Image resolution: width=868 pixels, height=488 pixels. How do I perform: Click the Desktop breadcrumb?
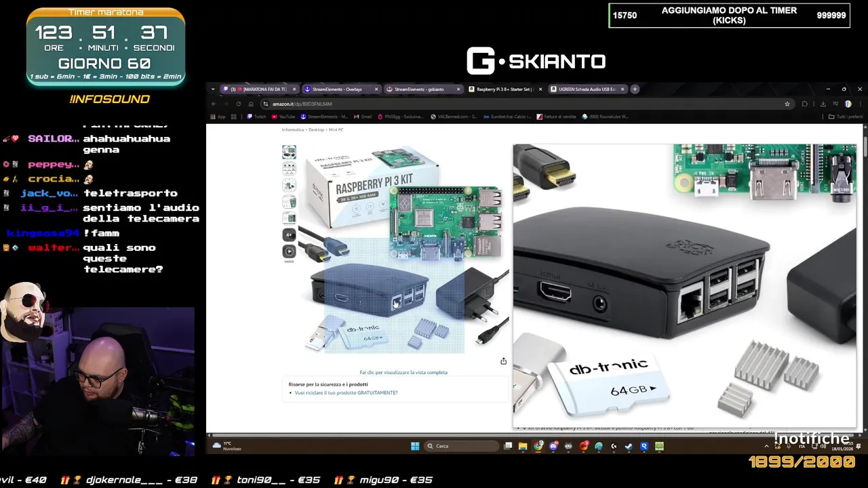pos(317,129)
